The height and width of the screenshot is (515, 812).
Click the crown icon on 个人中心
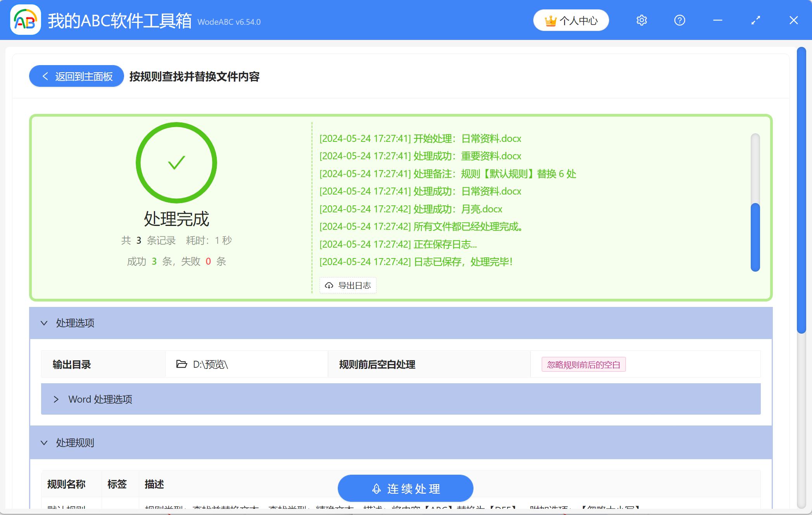551,20
